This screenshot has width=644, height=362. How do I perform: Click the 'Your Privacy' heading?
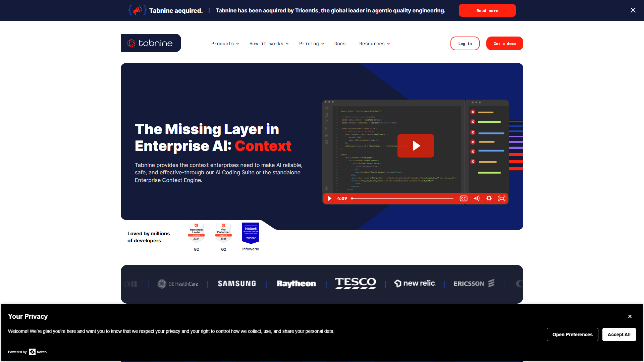coord(28,316)
